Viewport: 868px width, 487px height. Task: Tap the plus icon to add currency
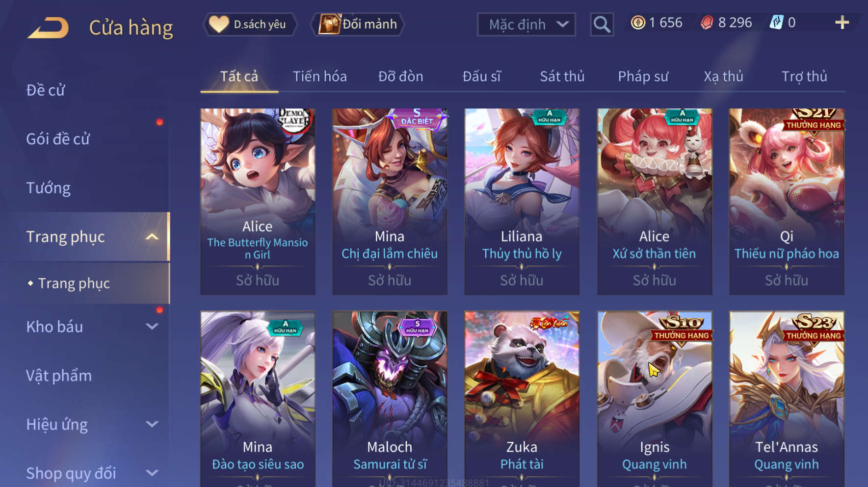[842, 23]
